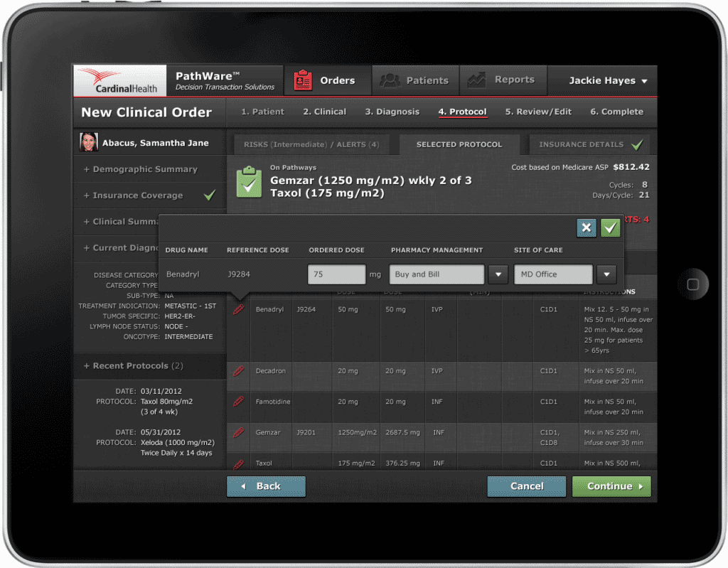The width and height of the screenshot is (728, 568).
Task: Edit the Famotidine row with pencil icon
Action: tap(239, 402)
